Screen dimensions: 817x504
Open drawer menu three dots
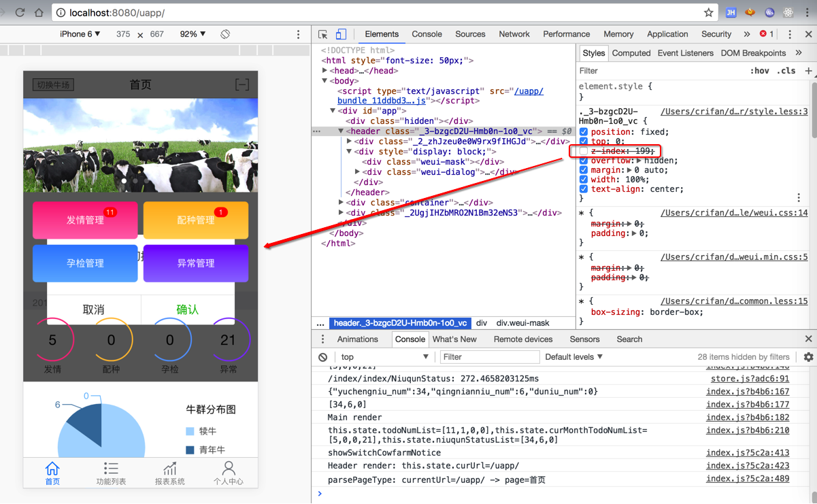(323, 339)
